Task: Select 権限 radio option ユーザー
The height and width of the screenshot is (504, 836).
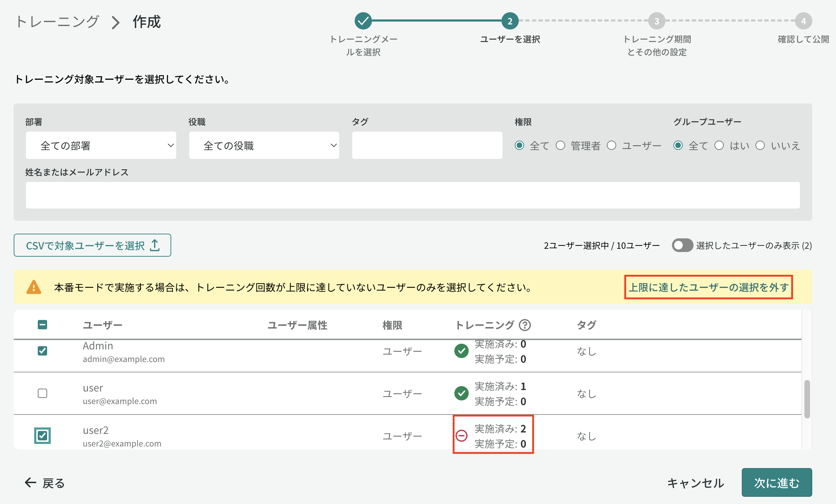Action: (612, 145)
